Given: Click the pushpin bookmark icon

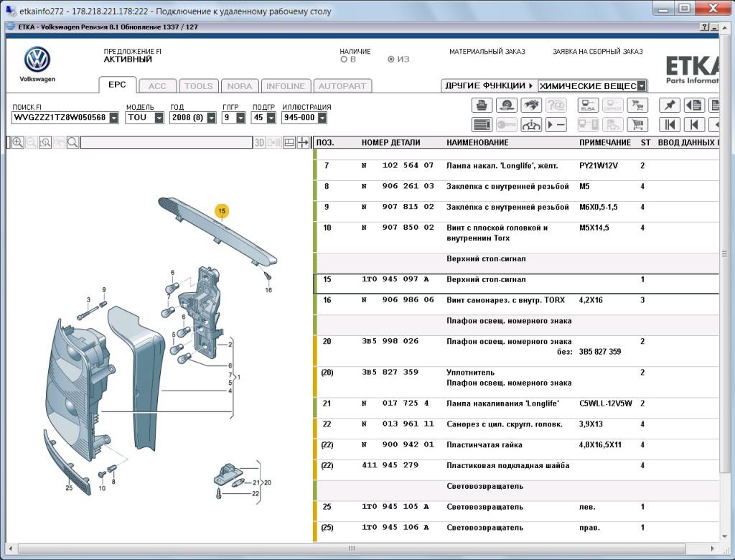Looking at the screenshot, I should click(x=670, y=105).
